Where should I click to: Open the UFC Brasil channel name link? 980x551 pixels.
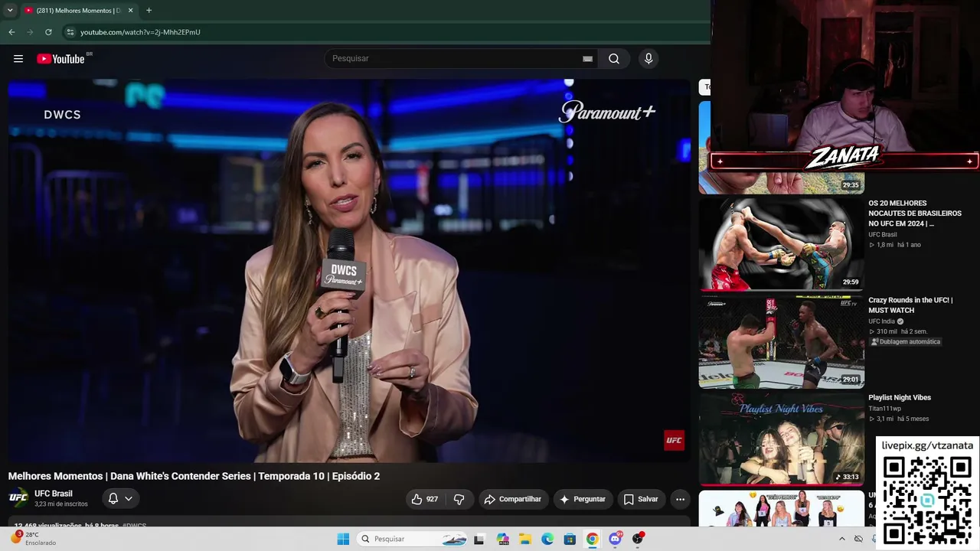click(54, 494)
